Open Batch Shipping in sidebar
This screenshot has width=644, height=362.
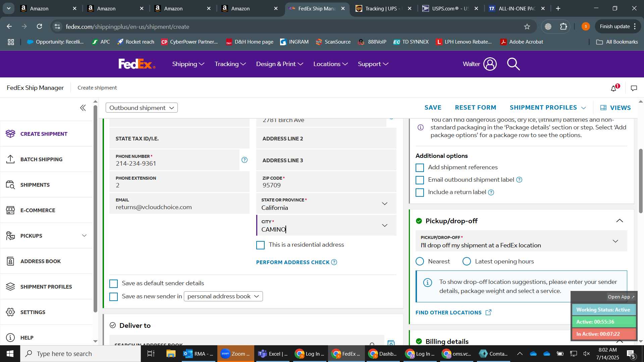[x=46, y=159]
